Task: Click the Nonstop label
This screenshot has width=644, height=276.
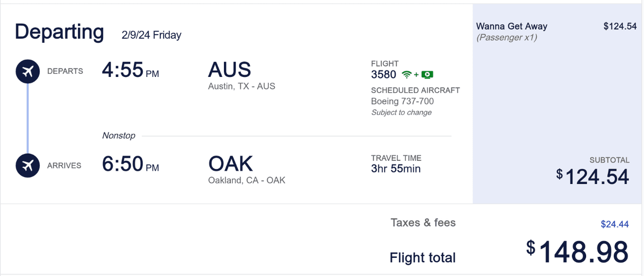Action: coord(119,136)
